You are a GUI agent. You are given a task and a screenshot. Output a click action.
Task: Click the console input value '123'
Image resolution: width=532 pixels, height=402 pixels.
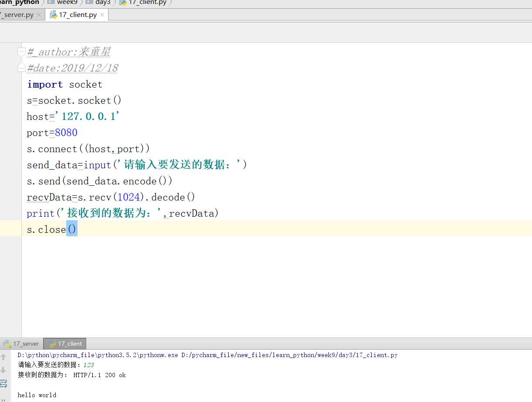click(x=88, y=365)
